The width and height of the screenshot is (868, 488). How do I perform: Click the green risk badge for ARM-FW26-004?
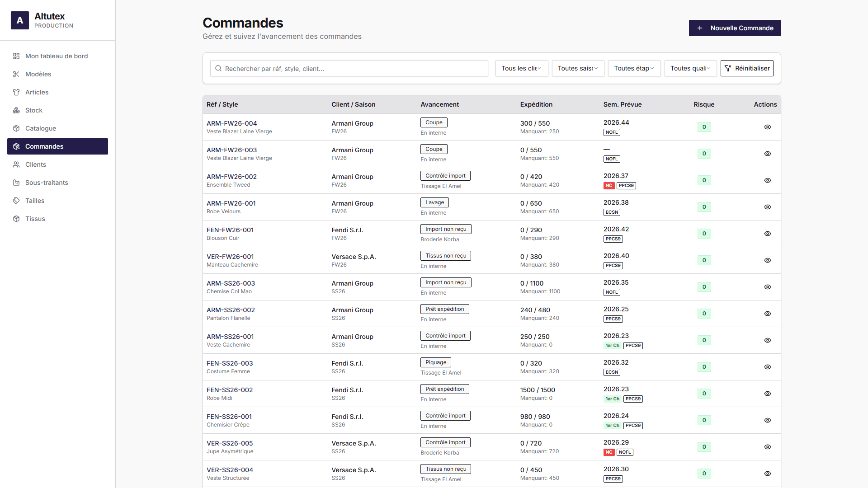[704, 127]
